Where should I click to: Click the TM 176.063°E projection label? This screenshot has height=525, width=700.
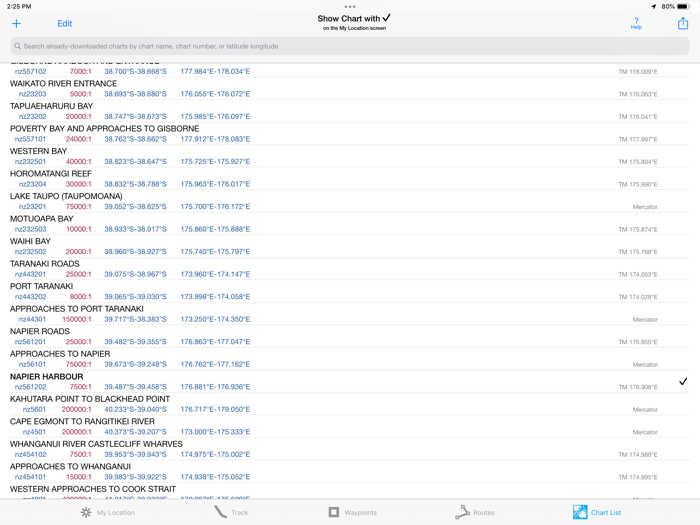(638, 94)
